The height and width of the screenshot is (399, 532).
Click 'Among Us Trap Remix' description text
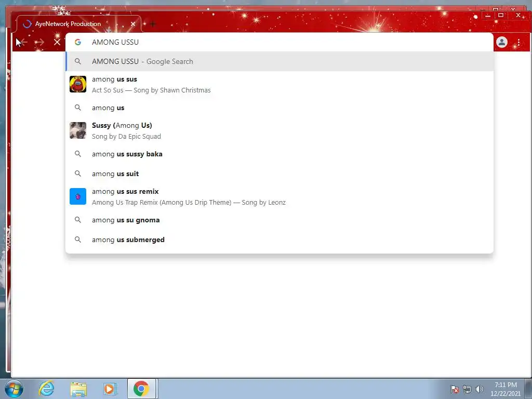[x=189, y=203]
